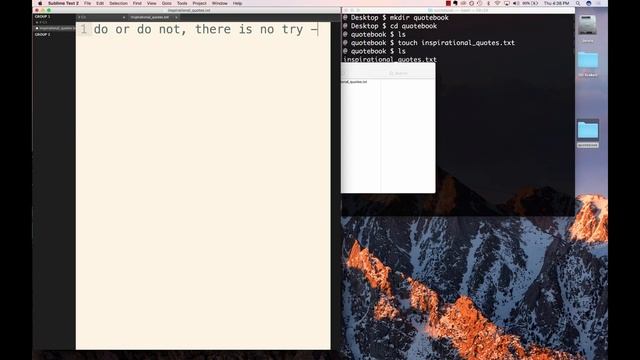The image size is (640, 360).
Task: Click the Evernote elephant menu bar icon
Action: [x=455, y=3]
